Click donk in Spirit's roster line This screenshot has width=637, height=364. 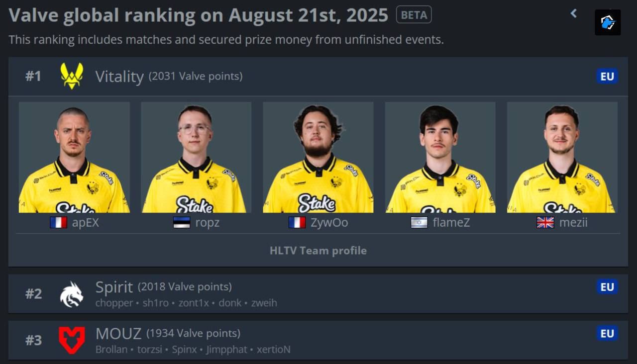coord(230,302)
